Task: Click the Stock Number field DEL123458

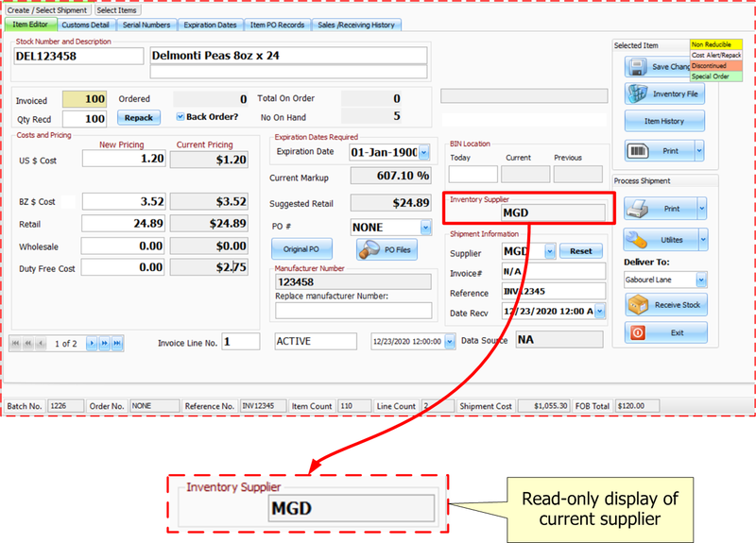Action: [78, 56]
